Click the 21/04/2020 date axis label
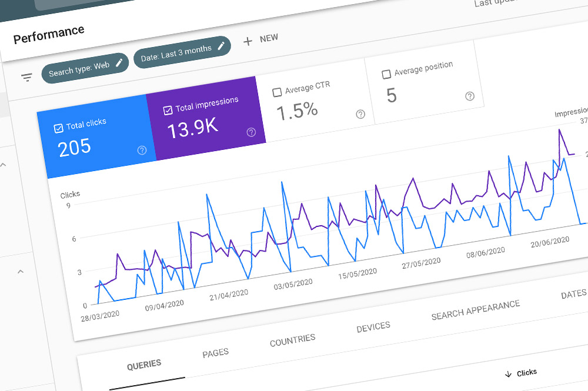 coord(229,295)
